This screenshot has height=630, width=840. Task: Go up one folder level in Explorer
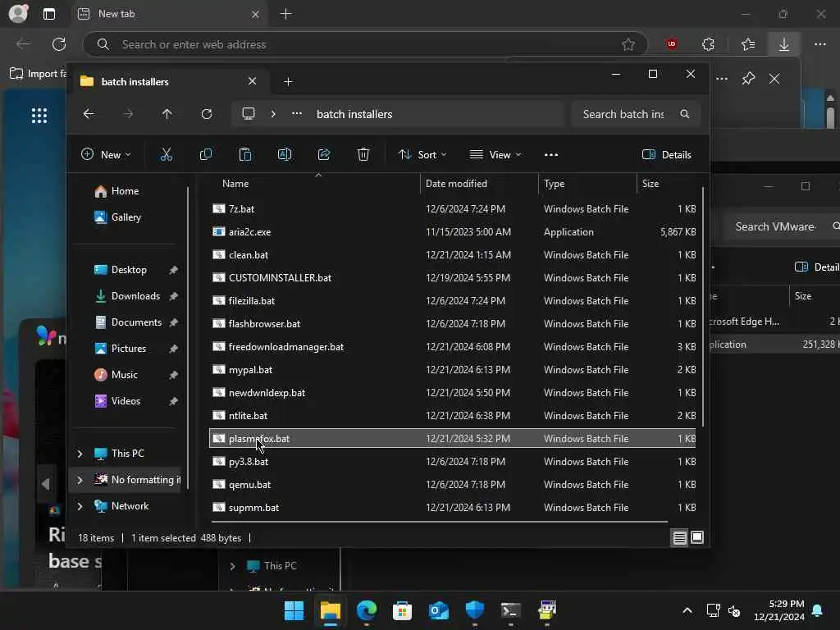pyautogui.click(x=167, y=113)
